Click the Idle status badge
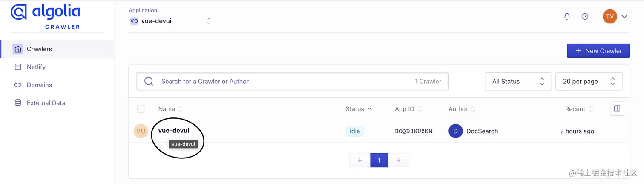The width and height of the screenshot is (644, 184). (x=355, y=131)
